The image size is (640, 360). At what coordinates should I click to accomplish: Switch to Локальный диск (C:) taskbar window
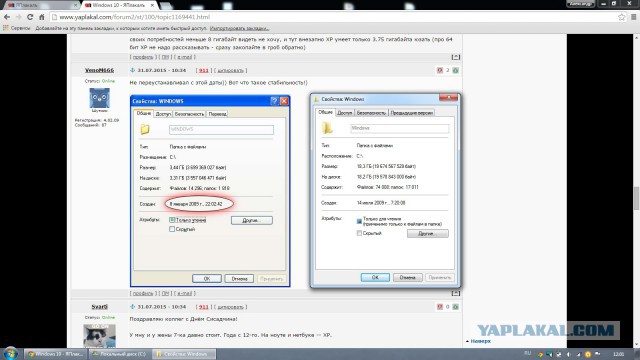pyautogui.click(x=119, y=354)
